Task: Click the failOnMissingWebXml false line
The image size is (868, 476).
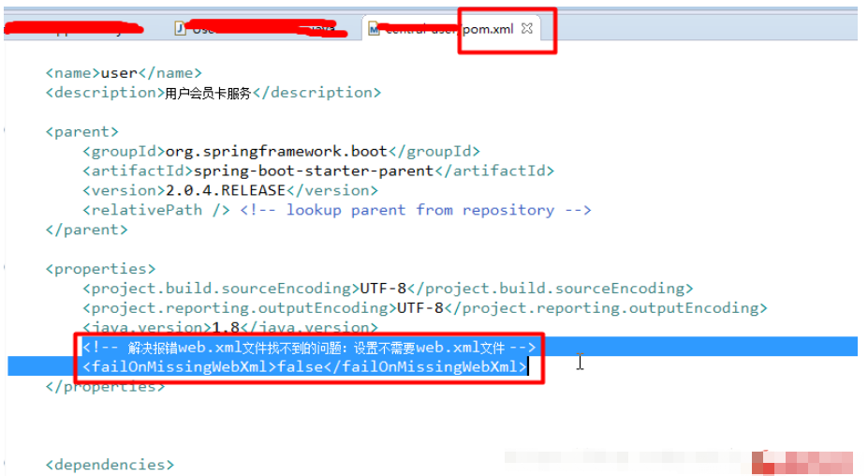Action: click(x=304, y=366)
